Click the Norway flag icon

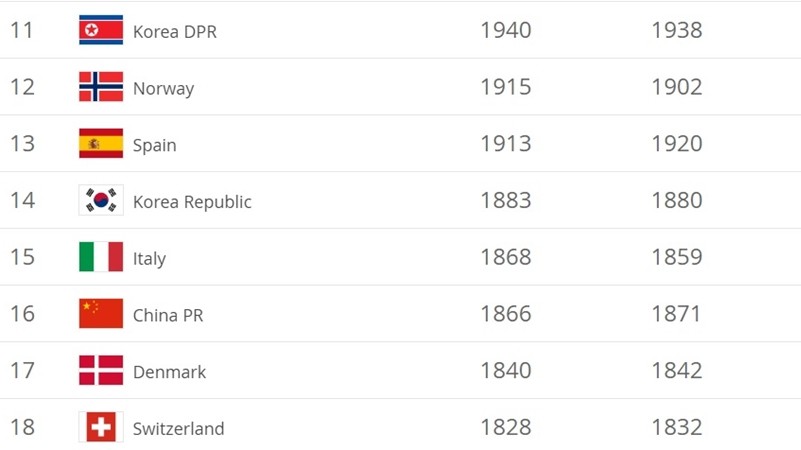tap(101, 87)
